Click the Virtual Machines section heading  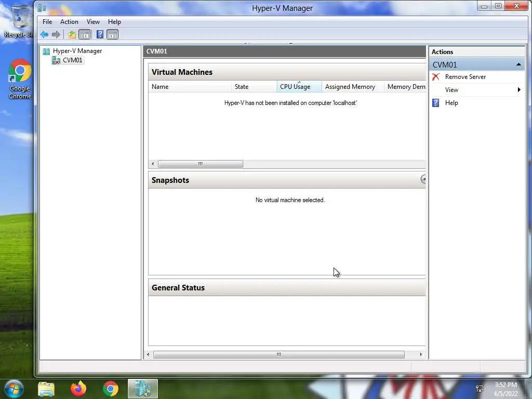(x=182, y=72)
